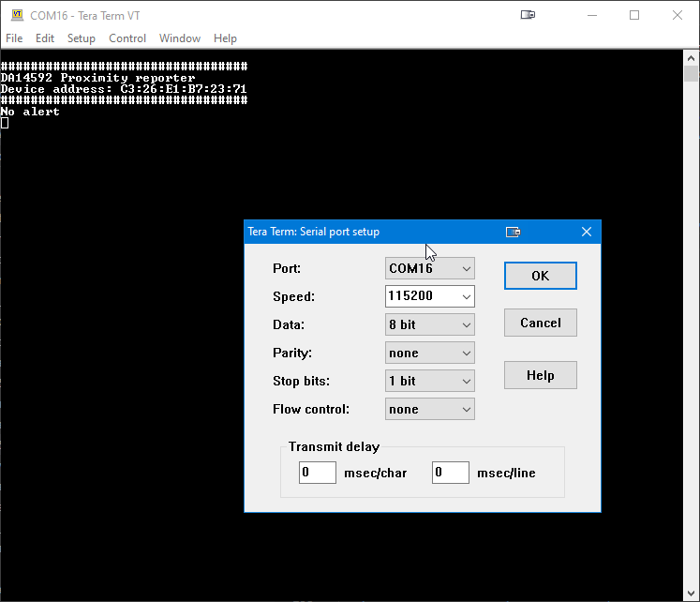The width and height of the screenshot is (700, 602).
Task: Click the 'DA14592 Proximity reporter' terminal line
Action: 97,78
